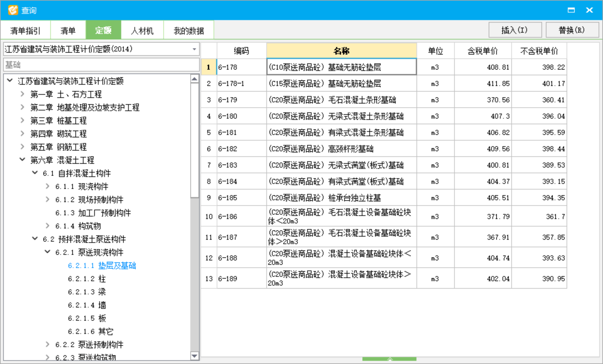Collapse 6.2 预拌混凝土泵送构件 chevron
This screenshot has width=603, height=364.
35,239
